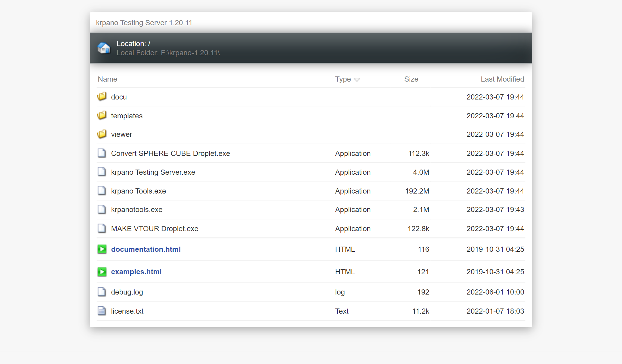Click file icon for krpano Tools.exe
The height and width of the screenshot is (364, 622).
click(x=102, y=191)
